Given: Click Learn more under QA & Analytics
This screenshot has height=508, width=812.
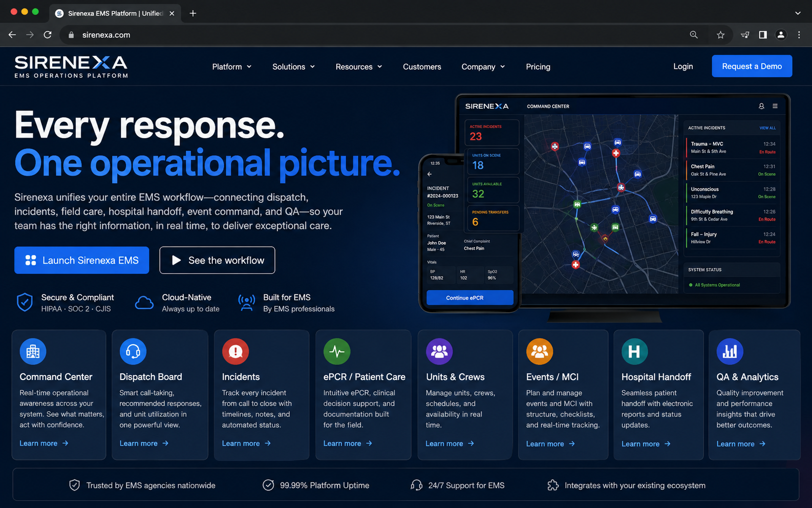Looking at the screenshot, I should point(741,444).
